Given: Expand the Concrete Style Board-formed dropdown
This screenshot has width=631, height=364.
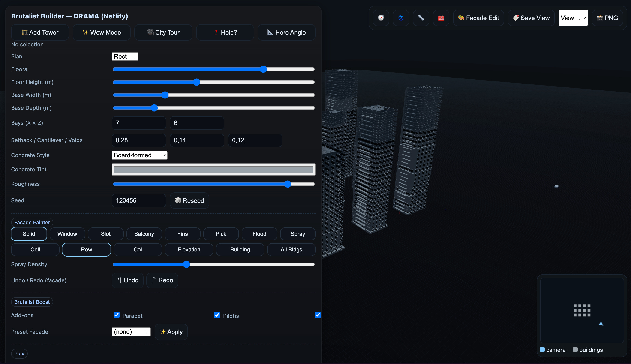Looking at the screenshot, I should click(139, 155).
